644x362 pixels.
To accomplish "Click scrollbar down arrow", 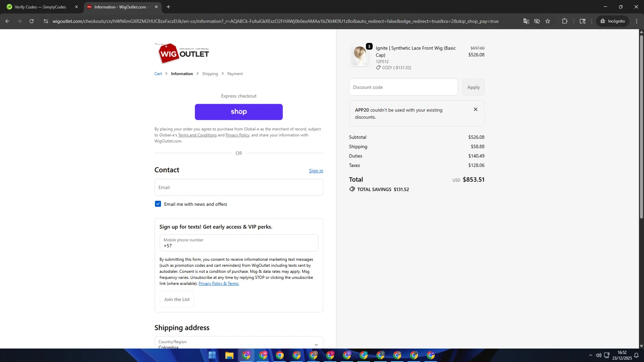I will 641,346.
